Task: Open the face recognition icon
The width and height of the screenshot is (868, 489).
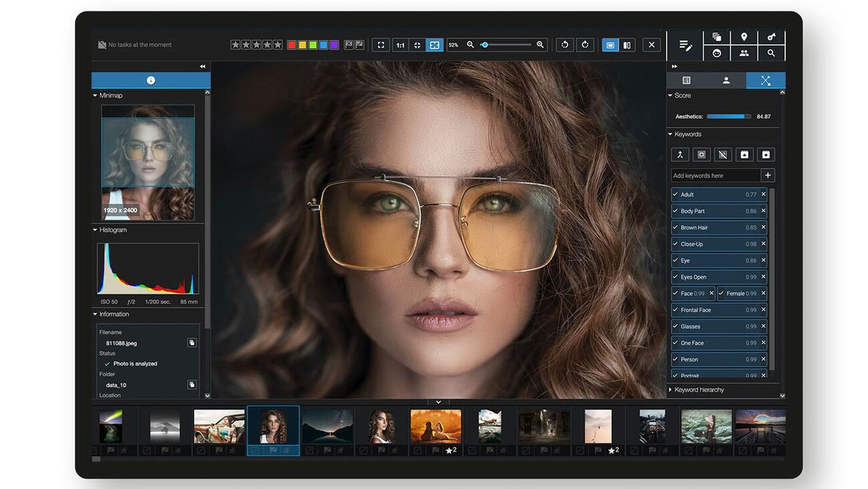Action: point(716,53)
